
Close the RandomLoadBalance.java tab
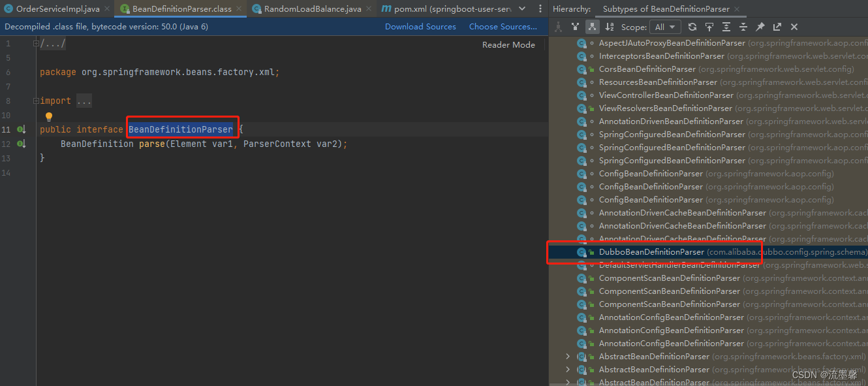click(x=367, y=9)
